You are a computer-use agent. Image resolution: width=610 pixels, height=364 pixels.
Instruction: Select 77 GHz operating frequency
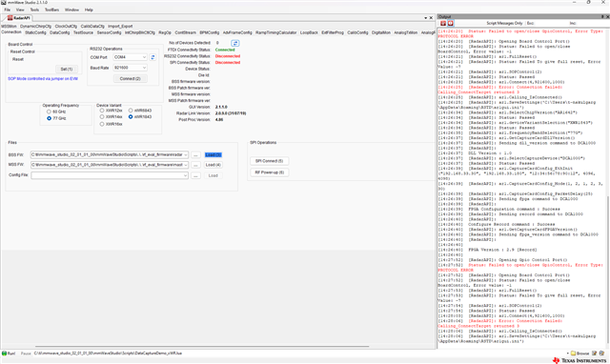pos(49,118)
